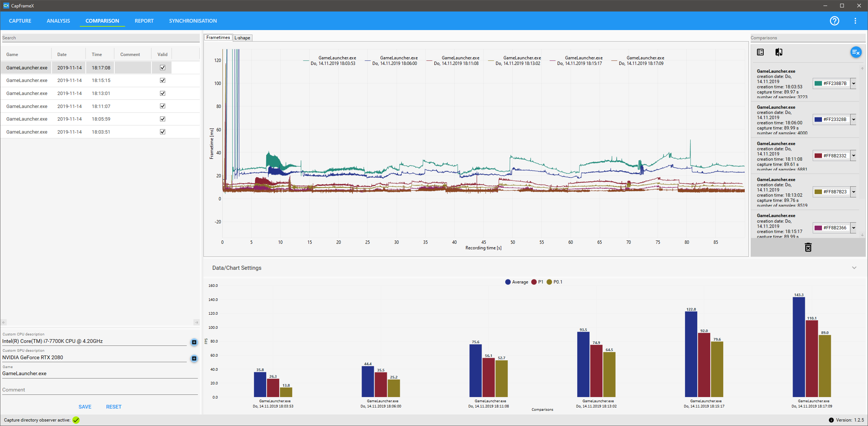Viewport: 868px width, 426px height.
Task: Open color dropdown for #FF238B7B
Action: 854,83
